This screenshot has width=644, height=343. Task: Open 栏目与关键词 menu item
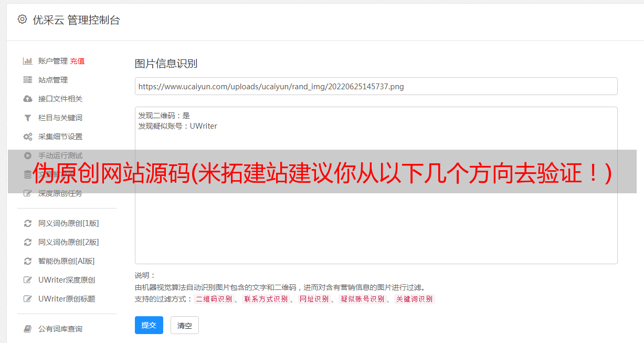[x=60, y=118]
